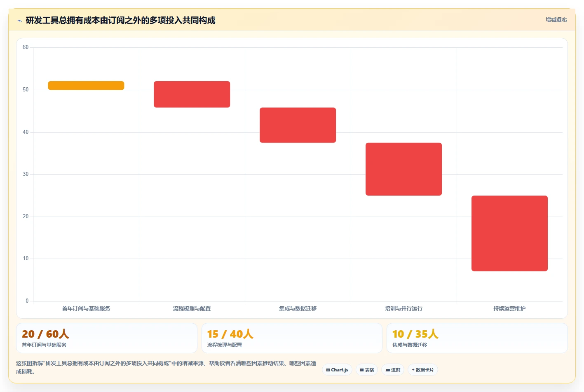Click the y-axis value 50
The width and height of the screenshot is (584, 392).
point(26,90)
